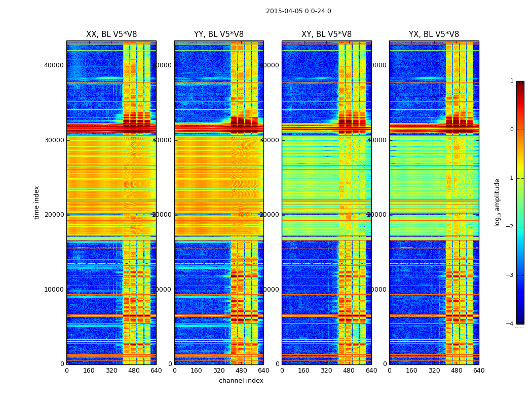Viewport: 532px width, 405px height.
Task: Click the "YX, BL V5*V8" subplot title
Action: 434,34
